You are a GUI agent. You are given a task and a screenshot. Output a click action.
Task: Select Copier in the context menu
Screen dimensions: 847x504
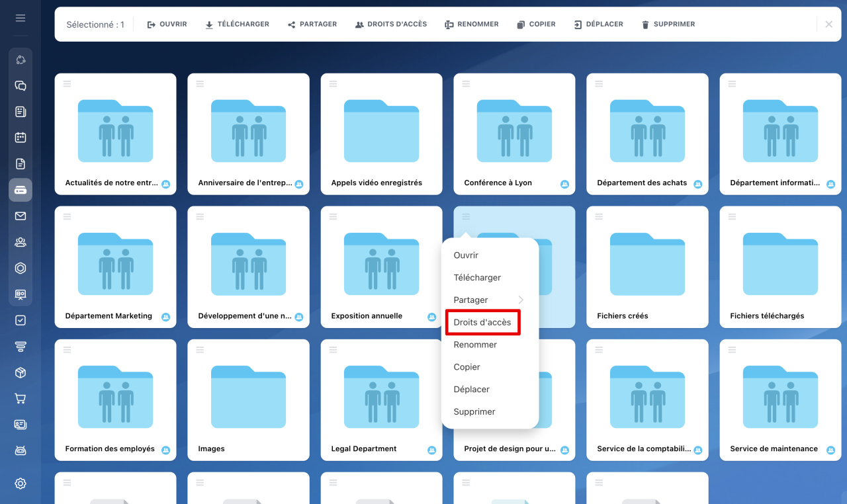(467, 367)
